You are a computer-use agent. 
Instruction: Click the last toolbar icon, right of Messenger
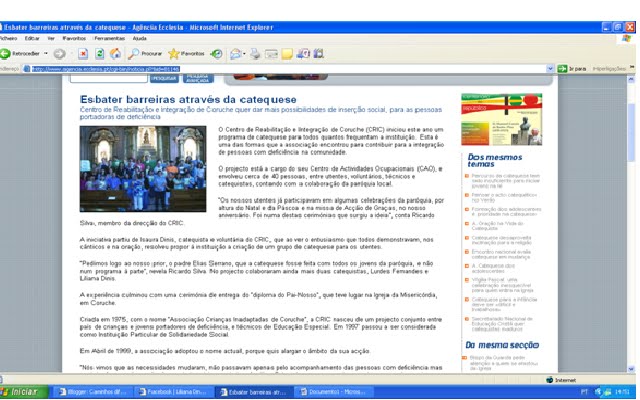pyautogui.click(x=318, y=53)
